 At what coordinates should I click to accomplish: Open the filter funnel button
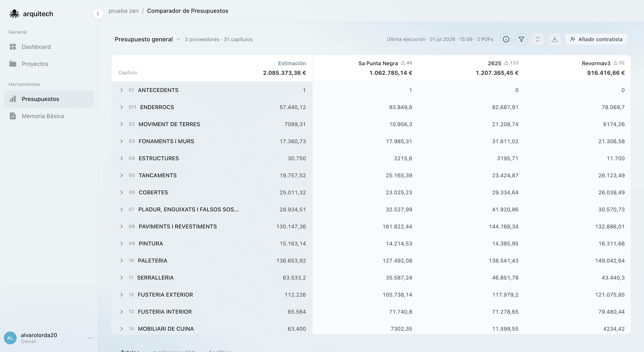[x=521, y=39]
